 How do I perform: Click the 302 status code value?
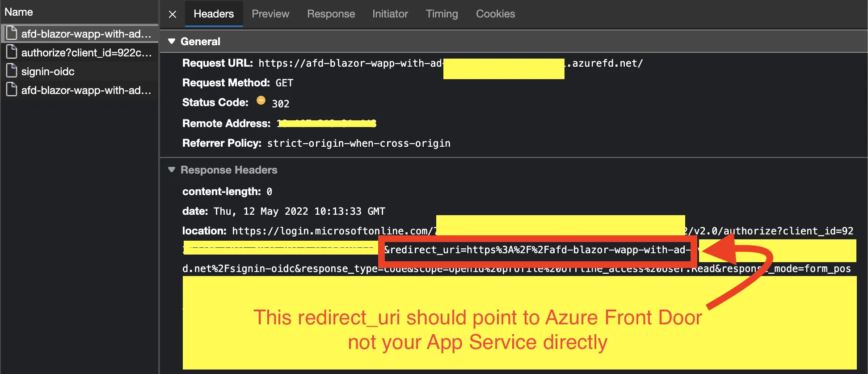pos(281,103)
